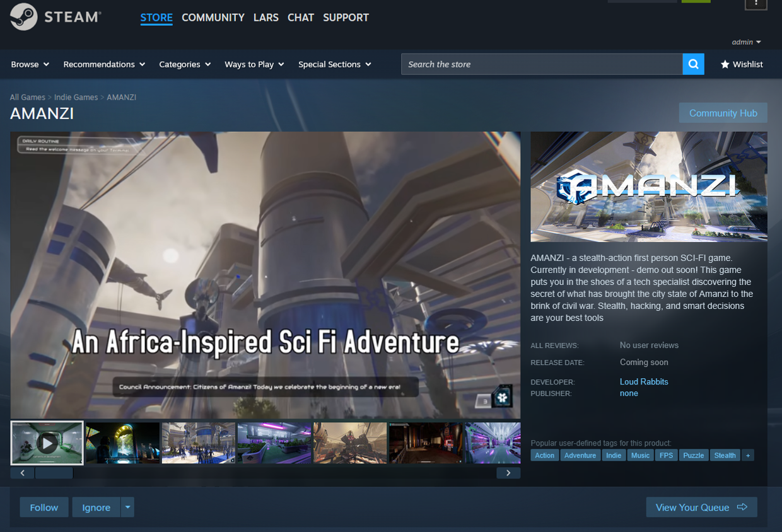Open the LARS profile tab
The height and width of the screenshot is (532, 782).
(x=266, y=18)
